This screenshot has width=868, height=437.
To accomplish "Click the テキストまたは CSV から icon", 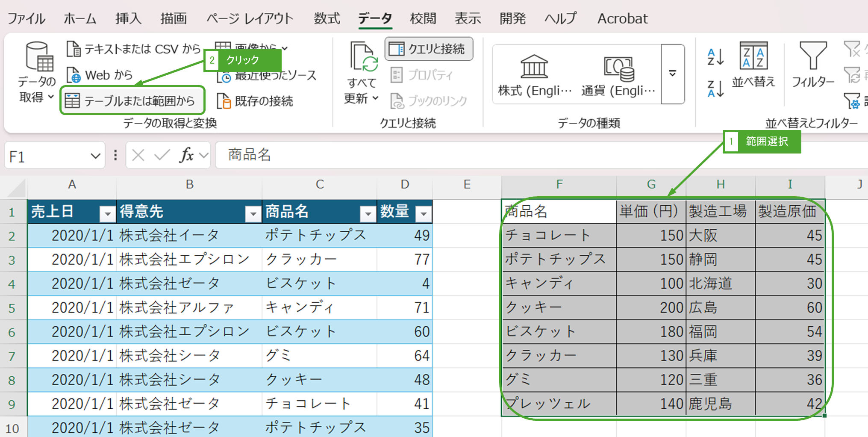I will (x=74, y=49).
